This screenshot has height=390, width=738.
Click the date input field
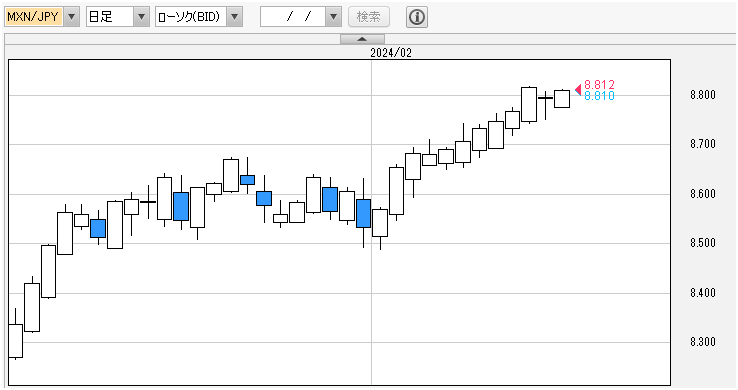(293, 17)
